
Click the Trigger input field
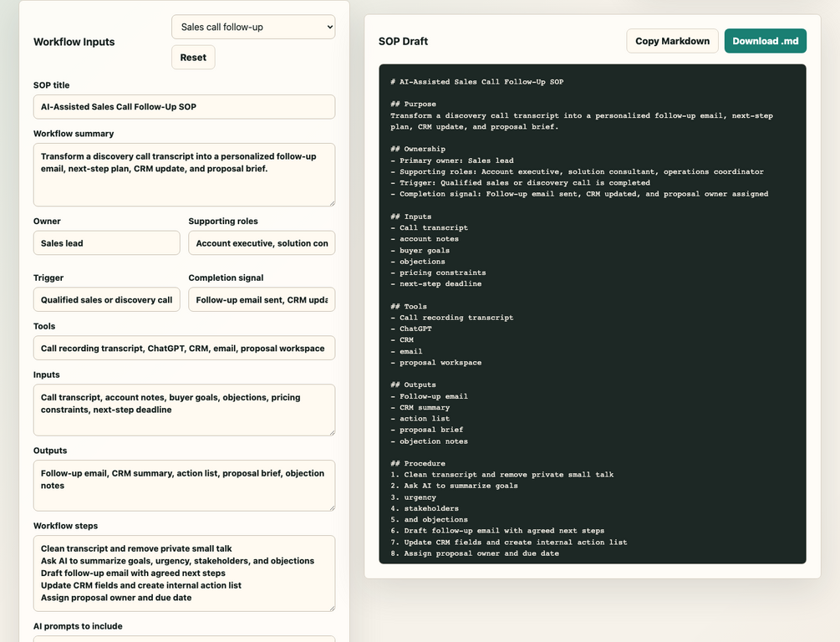click(107, 299)
